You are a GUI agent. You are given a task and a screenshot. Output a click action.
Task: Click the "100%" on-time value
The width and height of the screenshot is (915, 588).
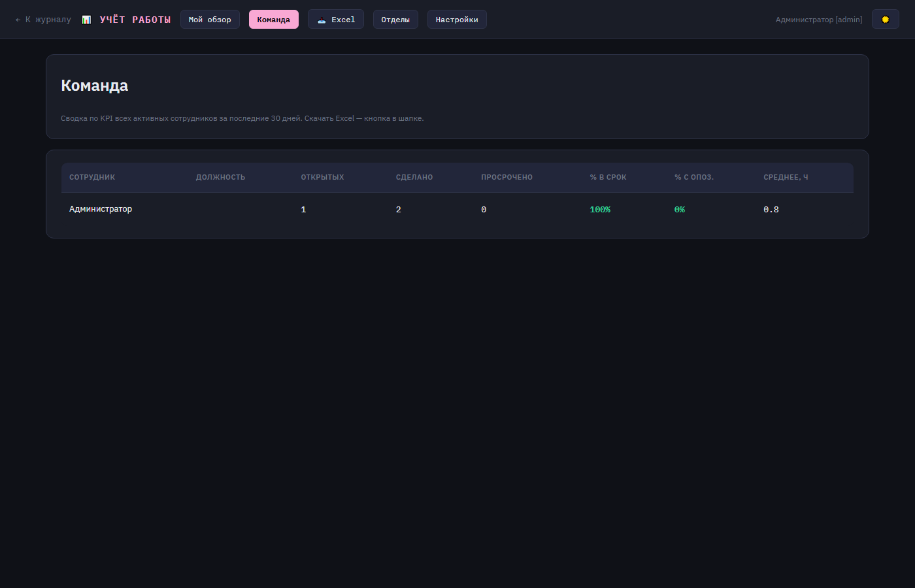coord(600,210)
